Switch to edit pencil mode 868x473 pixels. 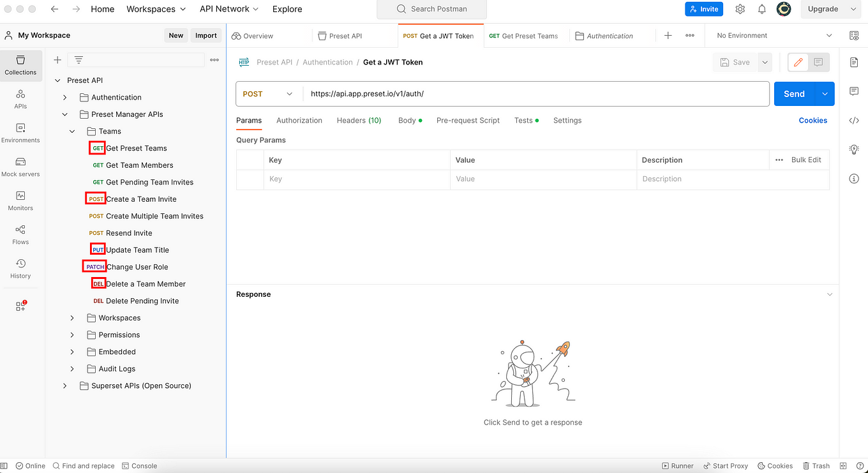coord(798,62)
